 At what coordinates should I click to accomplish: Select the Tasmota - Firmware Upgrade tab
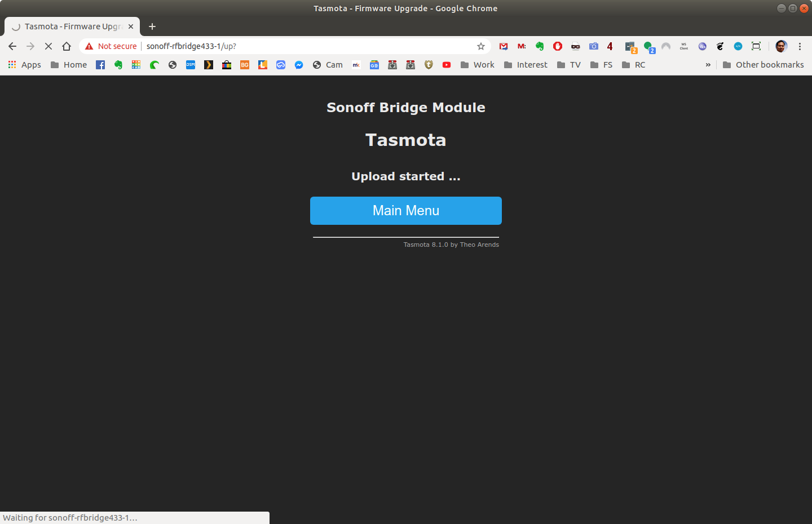(72, 26)
